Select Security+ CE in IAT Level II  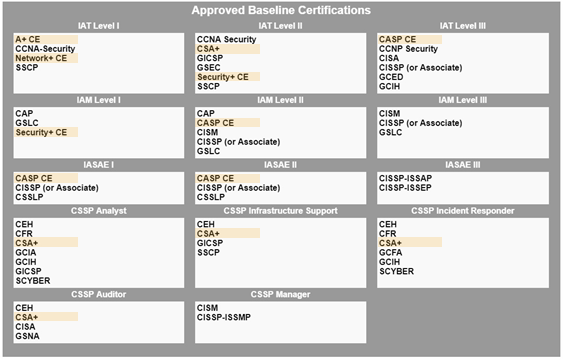[223, 77]
